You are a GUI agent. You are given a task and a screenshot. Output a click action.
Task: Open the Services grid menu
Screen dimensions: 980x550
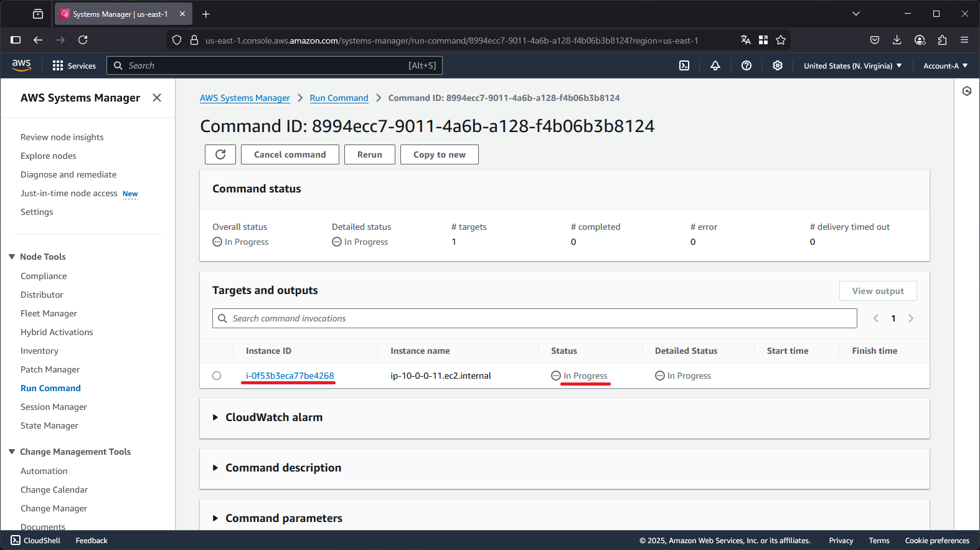(74, 65)
